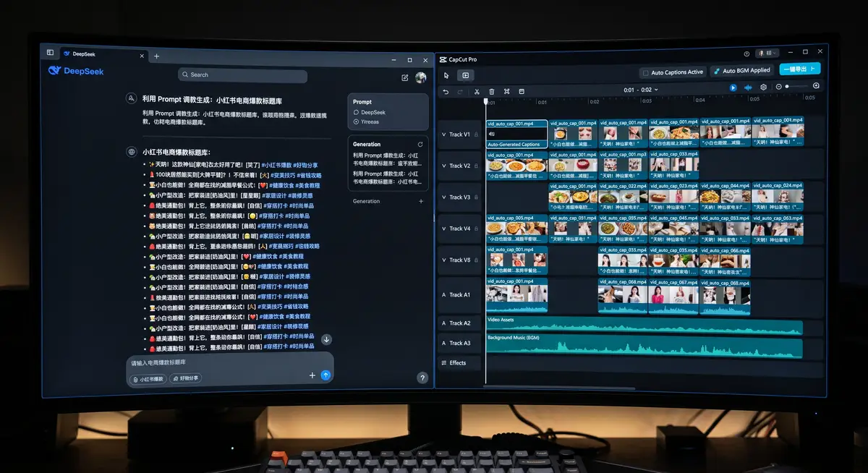The height and width of the screenshot is (473, 868).
Task: Select the pointer cursor tool in CapCut
Action: [447, 75]
